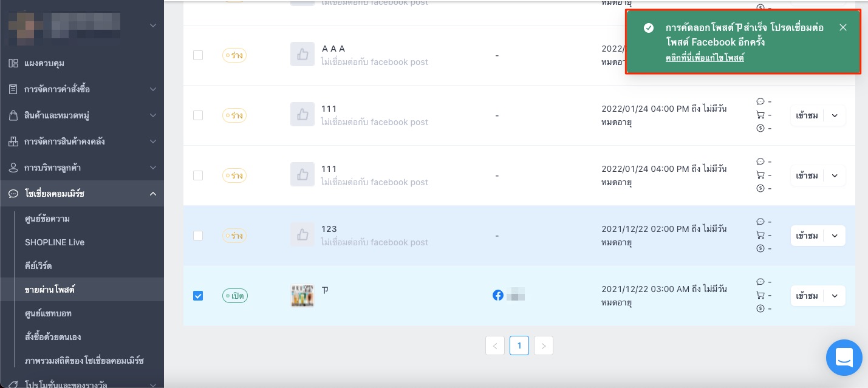Expand สินค้าและหมวดหมู่ menu chevron
868x388 pixels.
tap(153, 115)
